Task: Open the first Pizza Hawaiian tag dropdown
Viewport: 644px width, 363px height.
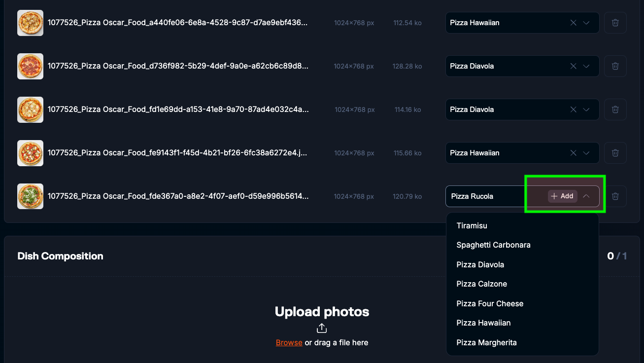Action: (586, 23)
